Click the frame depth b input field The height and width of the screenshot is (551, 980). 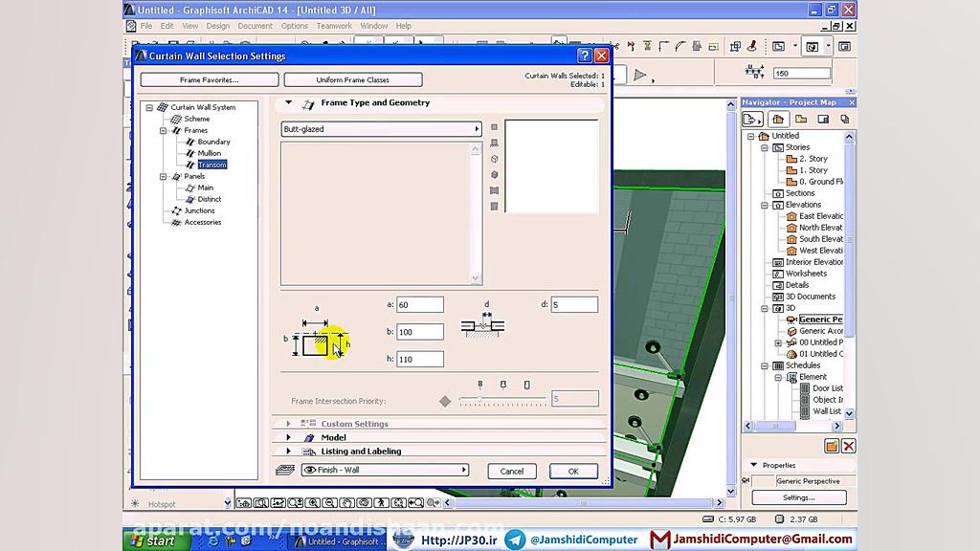(x=420, y=332)
